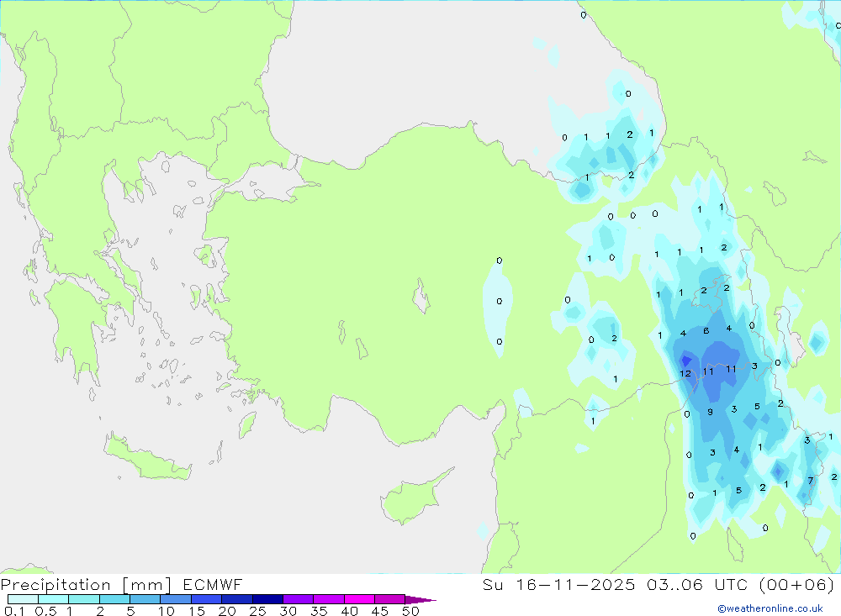Select the 5–10 mm legend color swatch
Viewport: 841px width, 616px height.
pos(145,599)
